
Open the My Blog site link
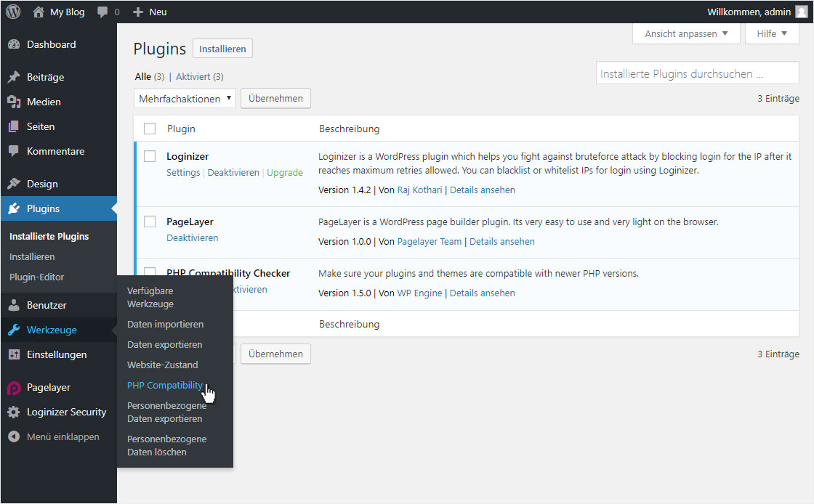[67, 12]
